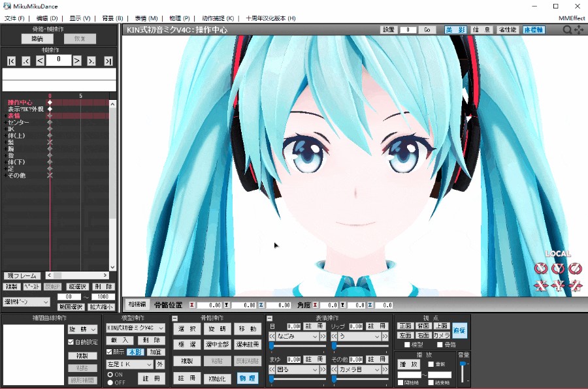The height and width of the screenshot is (389, 588).
Task: Click the four-arrow move icon in viewport header
Action: point(579,29)
